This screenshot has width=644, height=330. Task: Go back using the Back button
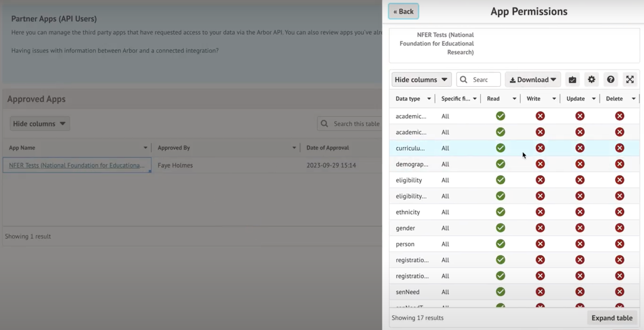(x=403, y=11)
